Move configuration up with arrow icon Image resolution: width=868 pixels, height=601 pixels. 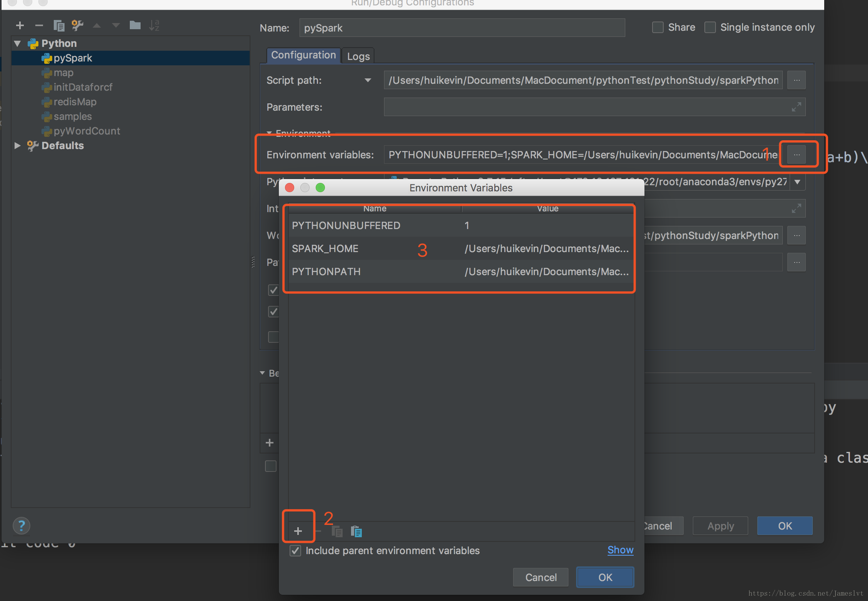click(97, 25)
